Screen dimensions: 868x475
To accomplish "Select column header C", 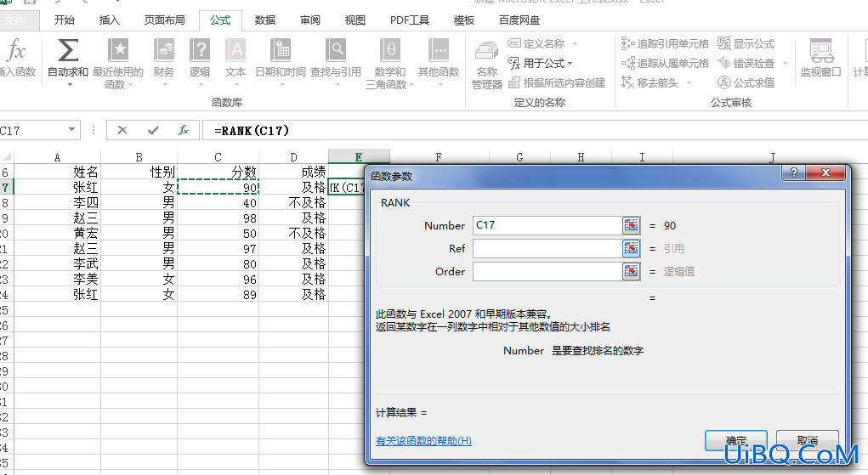I will (218, 157).
